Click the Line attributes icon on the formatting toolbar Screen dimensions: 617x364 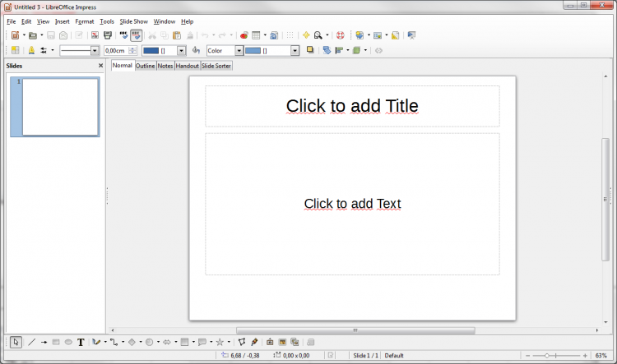(x=31, y=50)
